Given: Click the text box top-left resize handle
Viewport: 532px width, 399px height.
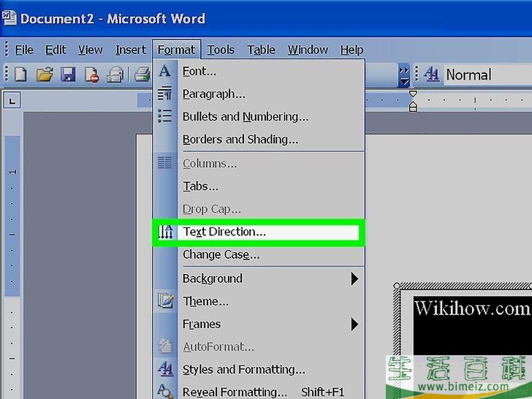Looking at the screenshot, I should pyautogui.click(x=396, y=286).
